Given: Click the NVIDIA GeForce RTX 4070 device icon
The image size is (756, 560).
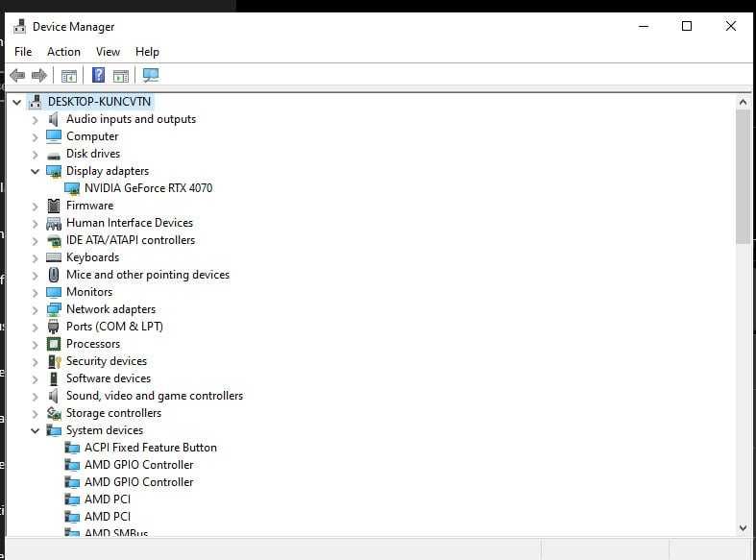Looking at the screenshot, I should 72,188.
